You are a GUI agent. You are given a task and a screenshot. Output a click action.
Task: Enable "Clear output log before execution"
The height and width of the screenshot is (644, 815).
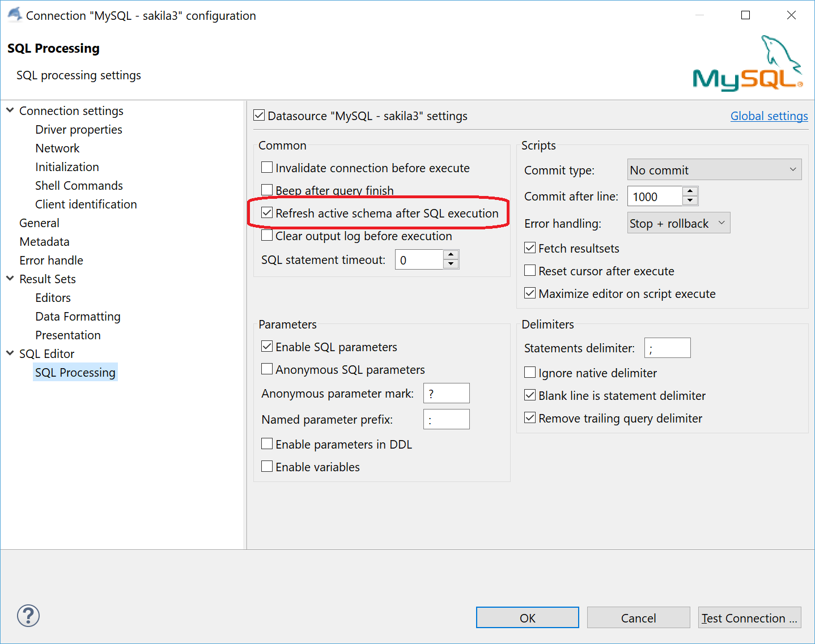pos(267,235)
